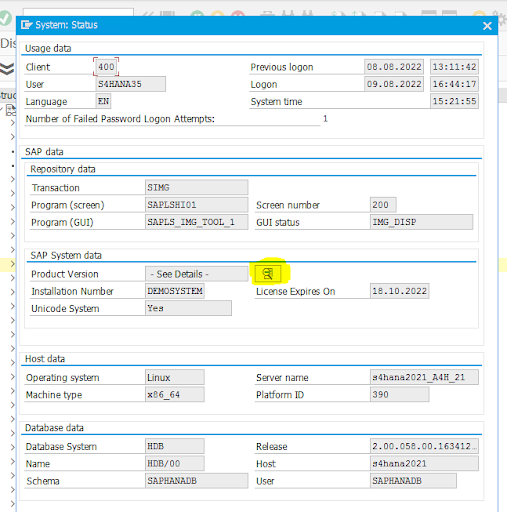Select database Host s4hana2021
The image size is (507, 512).
(x=424, y=464)
